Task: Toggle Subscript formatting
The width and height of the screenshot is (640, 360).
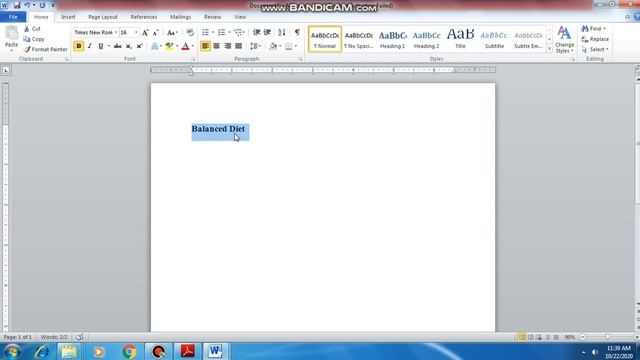Action: coord(129,46)
